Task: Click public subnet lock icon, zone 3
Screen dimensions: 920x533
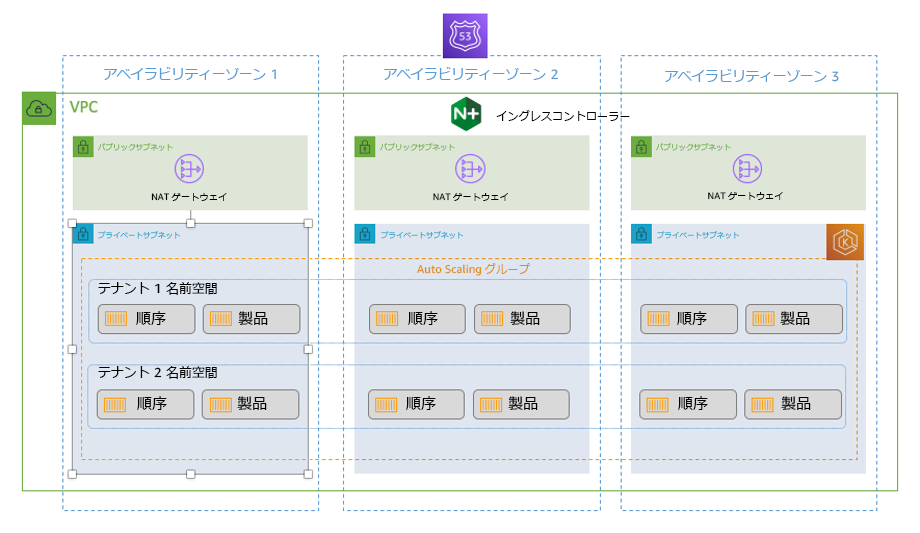Action: tap(641, 147)
